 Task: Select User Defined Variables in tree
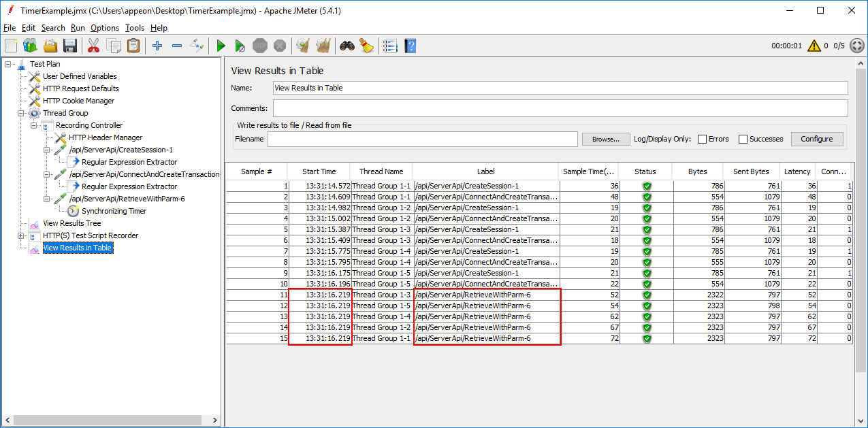coord(80,76)
